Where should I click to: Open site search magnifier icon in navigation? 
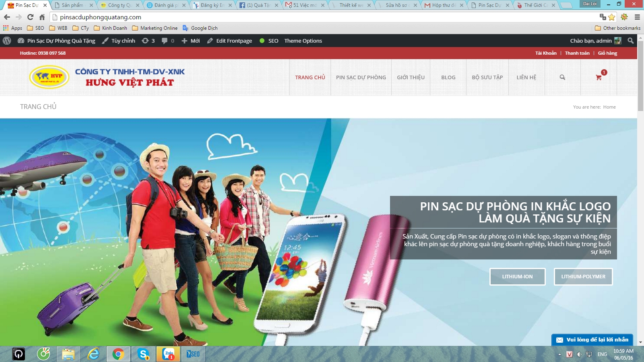[x=562, y=77]
